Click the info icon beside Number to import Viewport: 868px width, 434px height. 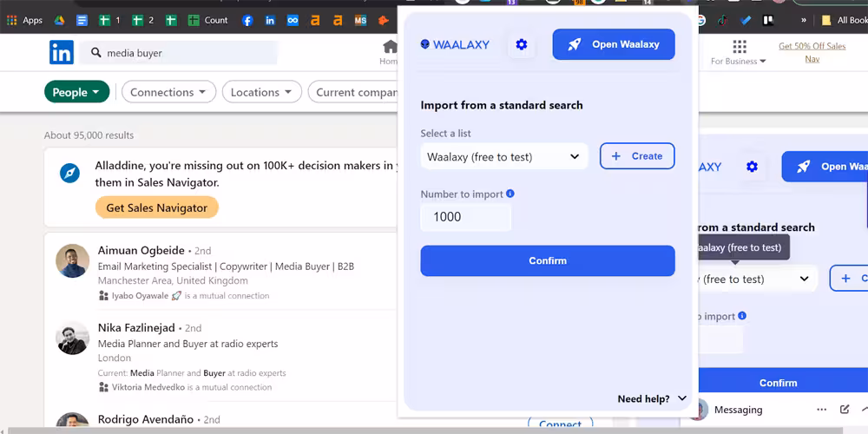[x=510, y=194]
